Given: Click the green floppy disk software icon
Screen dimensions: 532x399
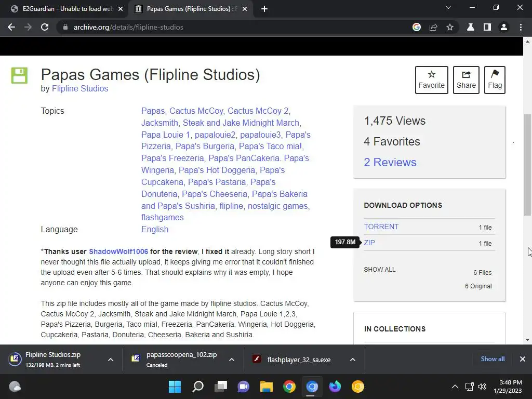Looking at the screenshot, I should (x=19, y=75).
